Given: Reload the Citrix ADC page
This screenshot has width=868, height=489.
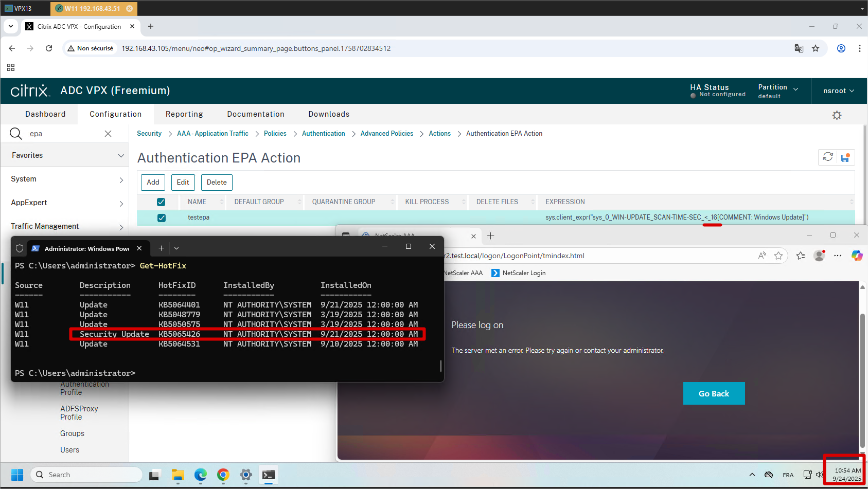Looking at the screenshot, I should coord(49,48).
